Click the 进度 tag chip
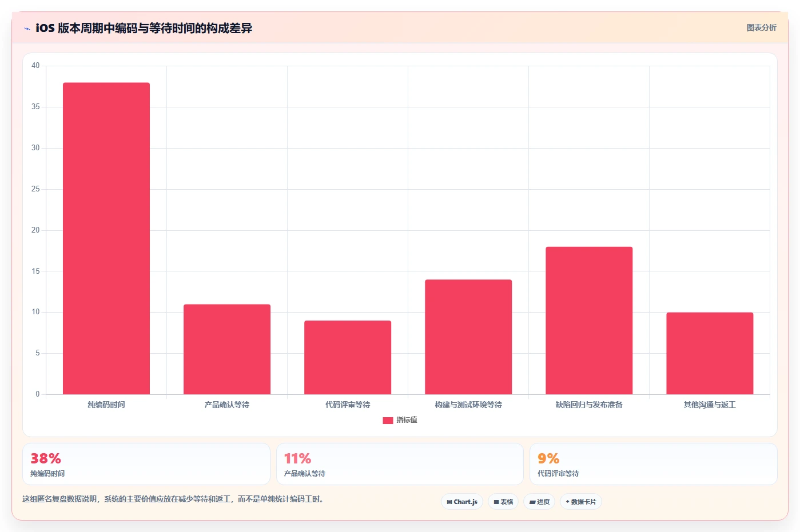This screenshot has height=532, width=800. tap(539, 502)
